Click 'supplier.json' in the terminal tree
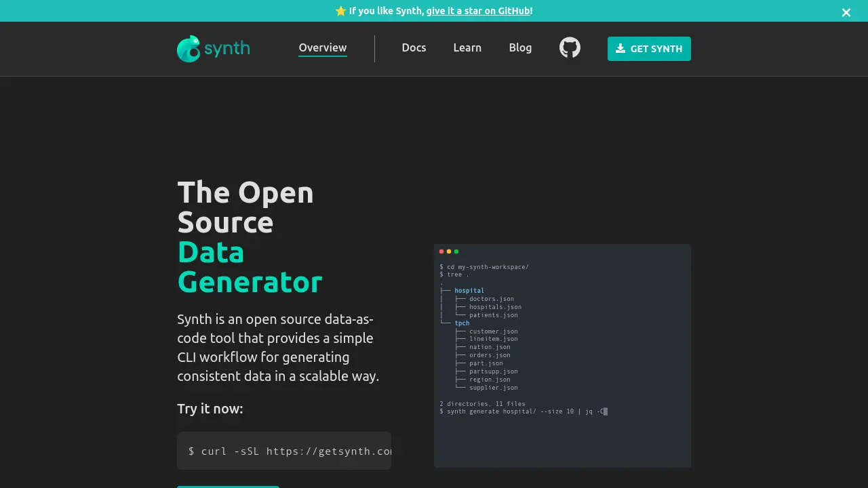 point(494,388)
